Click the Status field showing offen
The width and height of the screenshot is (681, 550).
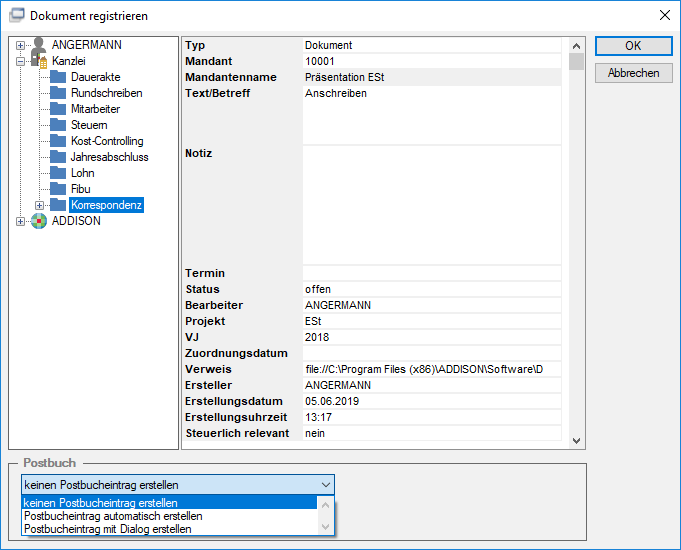(432, 289)
